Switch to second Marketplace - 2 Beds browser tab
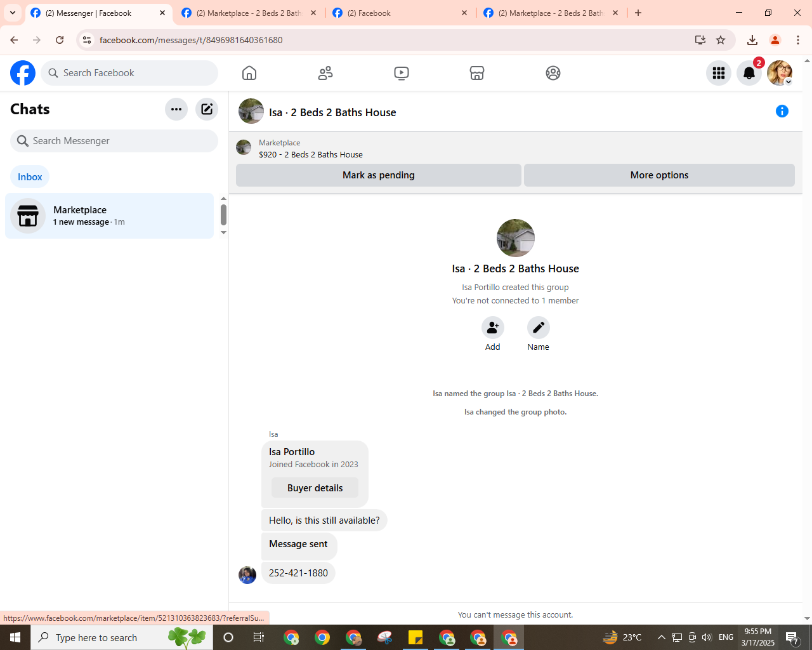Screen dimensions: 812x650 248,13
